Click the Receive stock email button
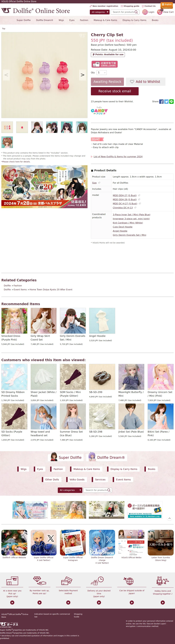 [115, 91]
